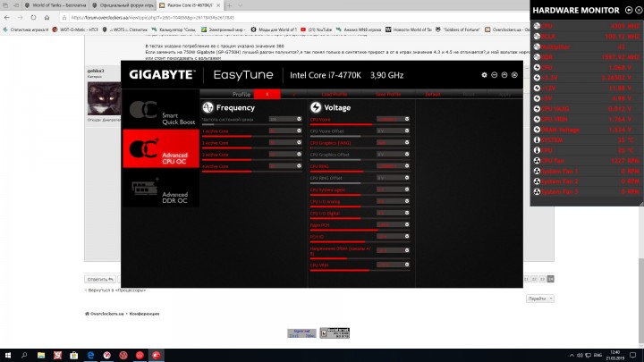Click CPU Vcore slider bar

click(360, 124)
